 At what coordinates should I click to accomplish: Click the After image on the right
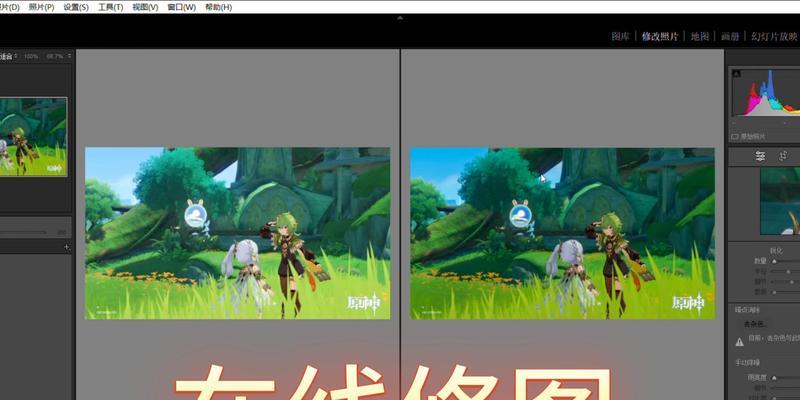click(563, 234)
